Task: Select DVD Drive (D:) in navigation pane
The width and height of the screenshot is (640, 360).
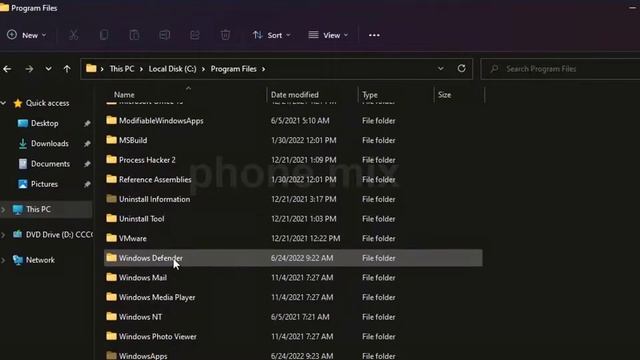Action: tap(59, 235)
